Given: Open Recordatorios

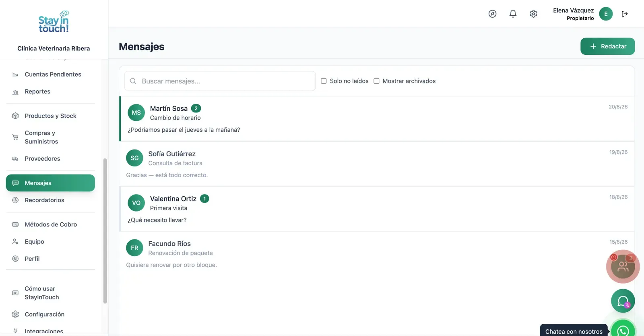Looking at the screenshot, I should [x=50, y=200].
